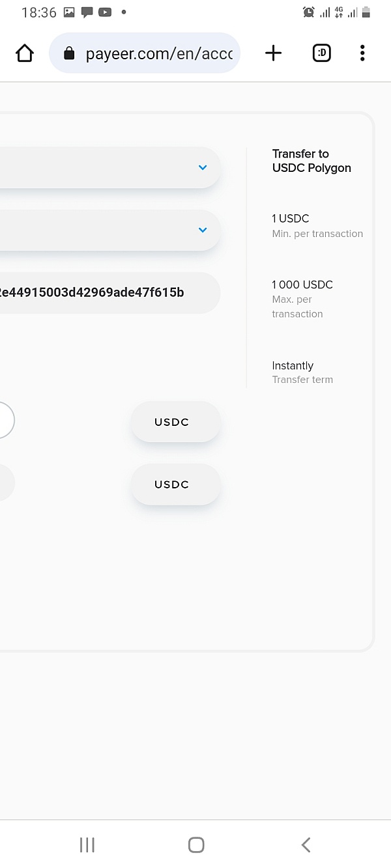The image size is (391, 868).
Task: Open the tab switcher icon
Action: click(x=322, y=53)
